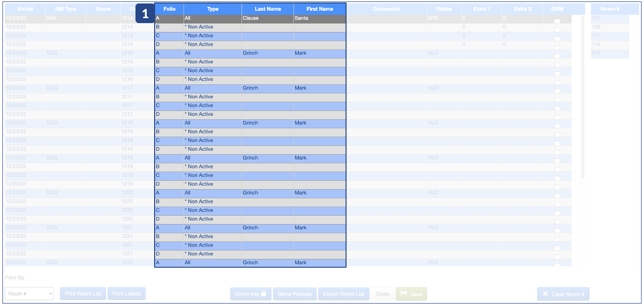Screen dimensions: 644x306
Task: Click the Last Name column header
Action: [x=268, y=9]
